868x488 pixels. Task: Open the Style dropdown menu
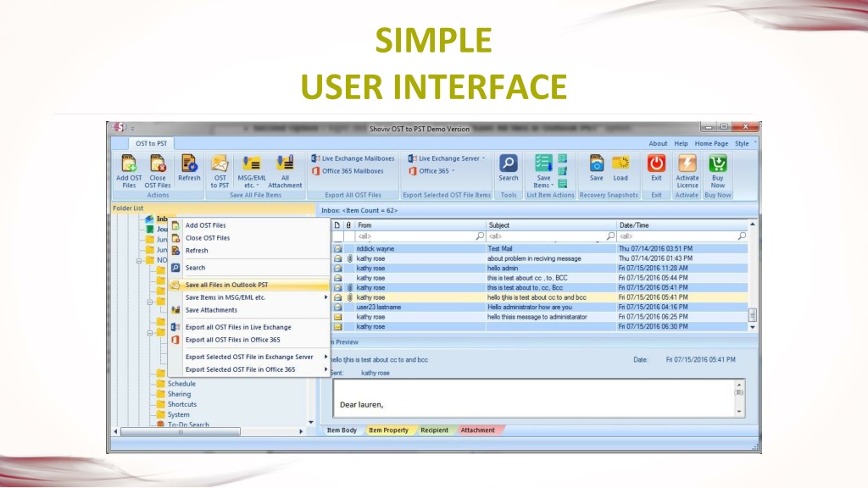tap(745, 143)
